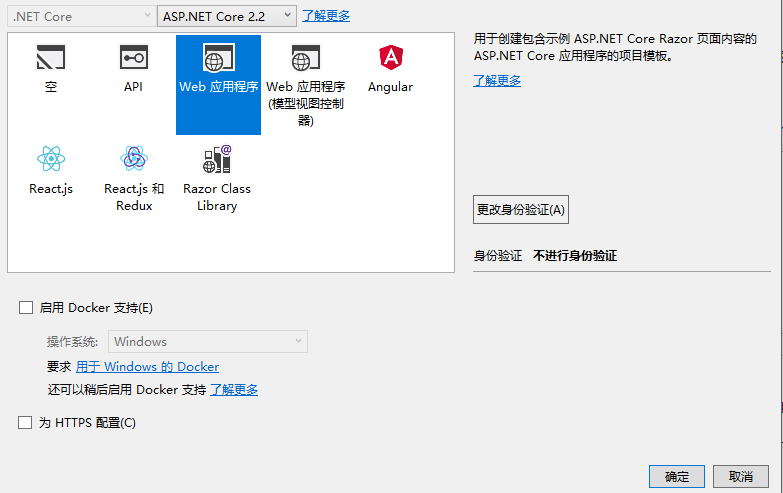This screenshot has height=493, width=783.
Task: Open the .NET Core framework dropdown
Action: pos(80,16)
